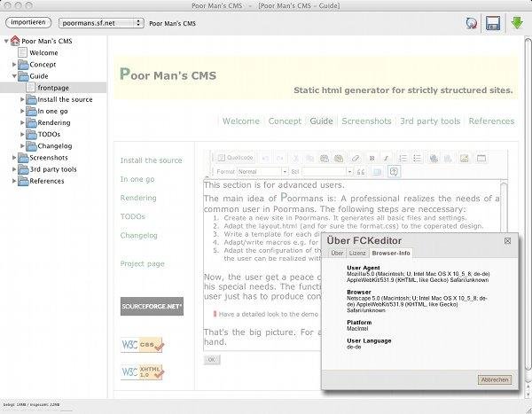The height and width of the screenshot is (414, 532).
Task: Select the Welcome page in tree
Action: [43, 53]
